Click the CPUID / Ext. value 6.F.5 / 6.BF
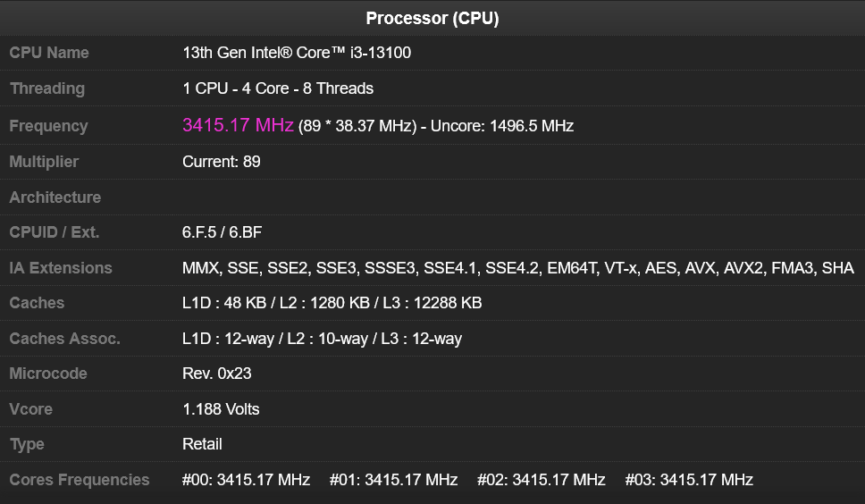 pos(223,232)
